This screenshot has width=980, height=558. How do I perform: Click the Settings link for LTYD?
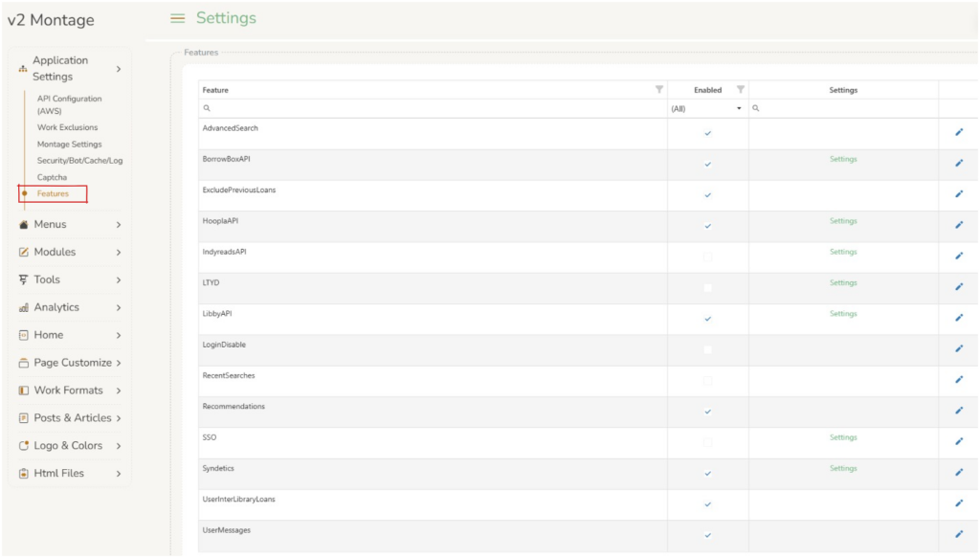pos(843,283)
